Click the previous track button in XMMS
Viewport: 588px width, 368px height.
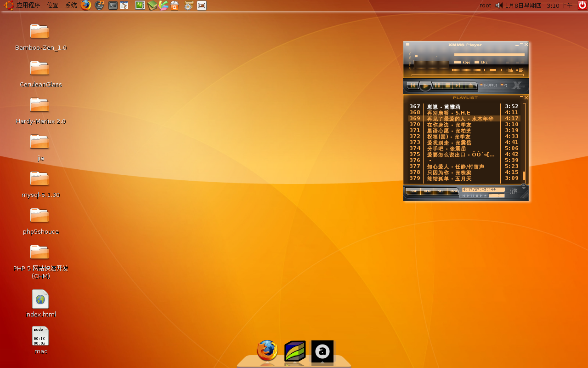[413, 85]
